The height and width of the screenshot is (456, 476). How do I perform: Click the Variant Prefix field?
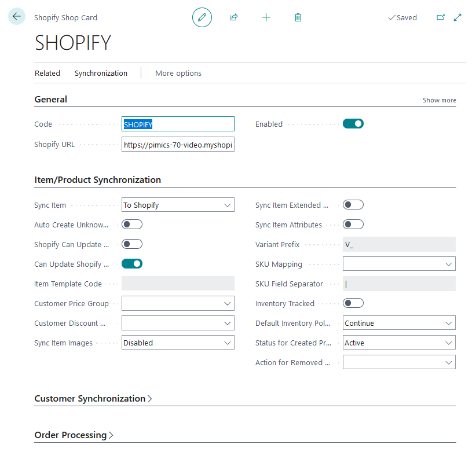[399, 244]
